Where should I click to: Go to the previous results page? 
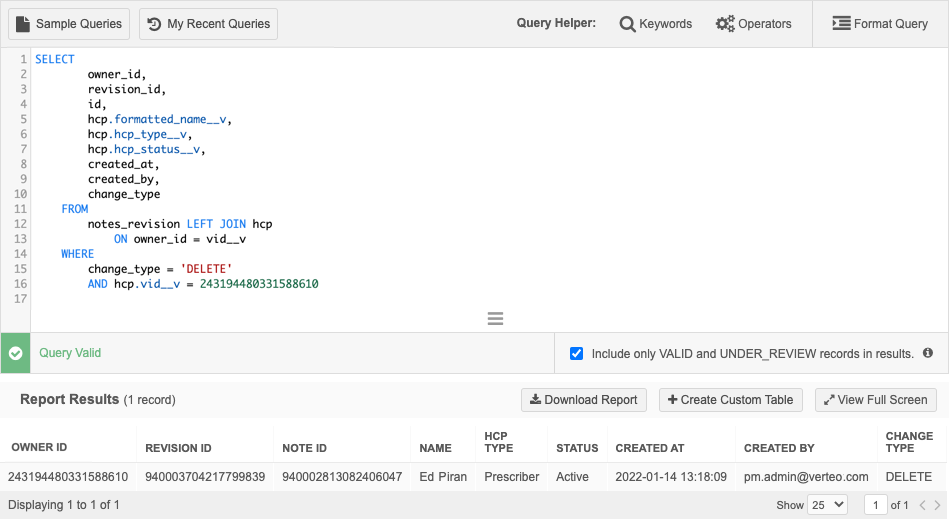click(x=922, y=505)
